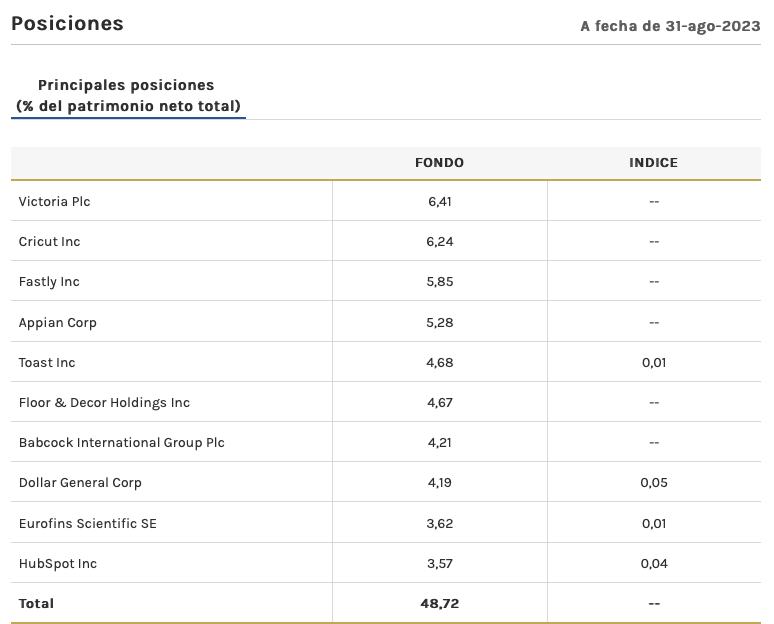The height and width of the screenshot is (624, 774).
Task: Click the FONDO column header
Action: point(439,162)
